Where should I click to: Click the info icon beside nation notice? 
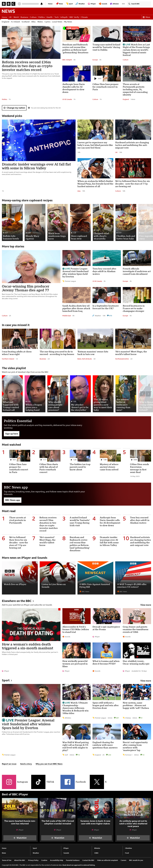tap(29, 108)
